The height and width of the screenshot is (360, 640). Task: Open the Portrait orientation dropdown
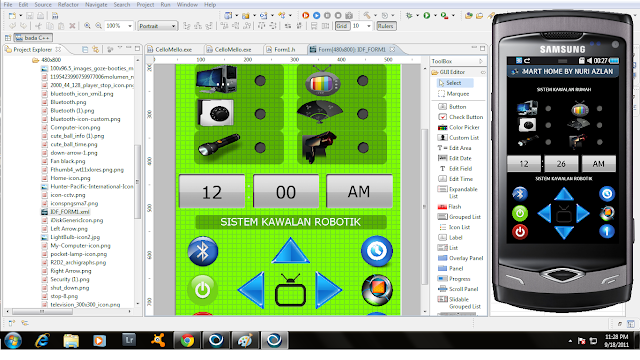pyautogui.click(x=157, y=26)
